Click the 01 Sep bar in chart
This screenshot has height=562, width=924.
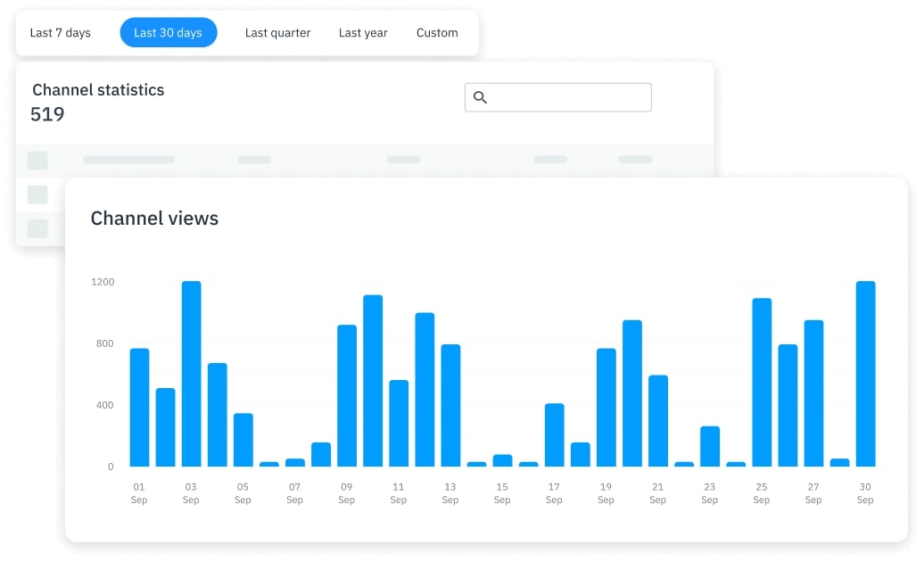pyautogui.click(x=139, y=408)
